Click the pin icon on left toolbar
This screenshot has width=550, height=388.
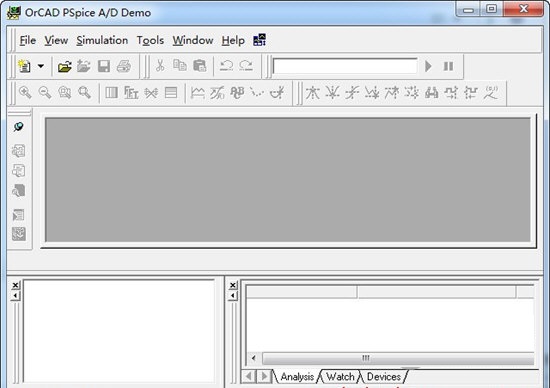click(19, 127)
